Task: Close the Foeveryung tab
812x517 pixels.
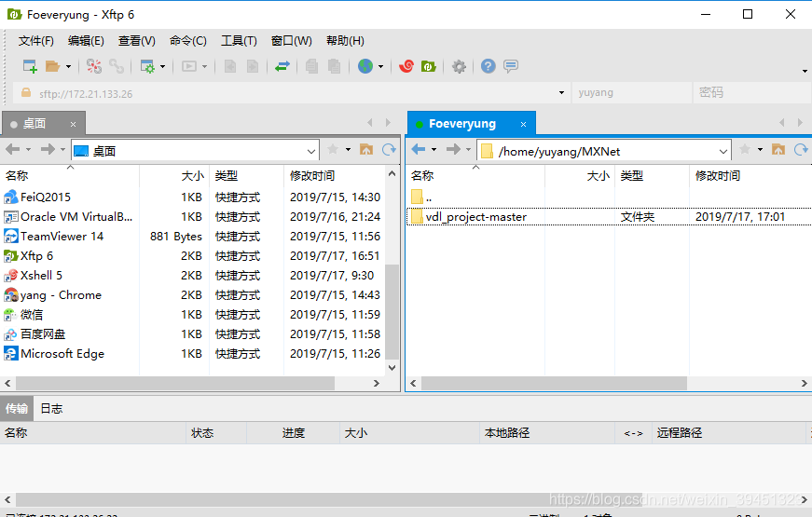Action: coord(524,124)
